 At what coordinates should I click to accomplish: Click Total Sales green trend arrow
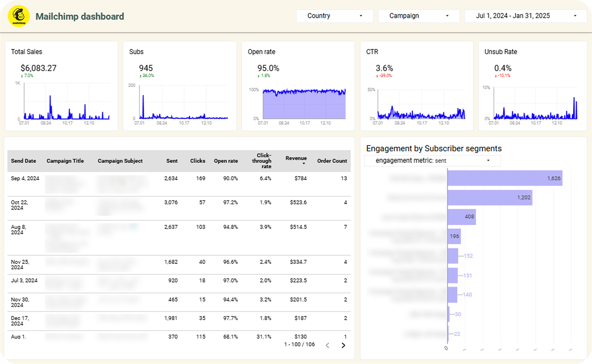pos(22,76)
